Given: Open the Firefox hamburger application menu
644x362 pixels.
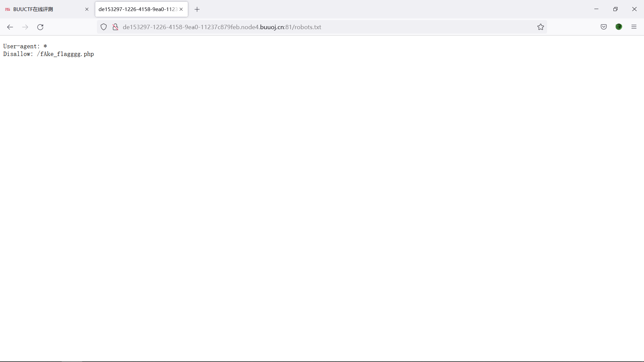Looking at the screenshot, I should point(634,27).
